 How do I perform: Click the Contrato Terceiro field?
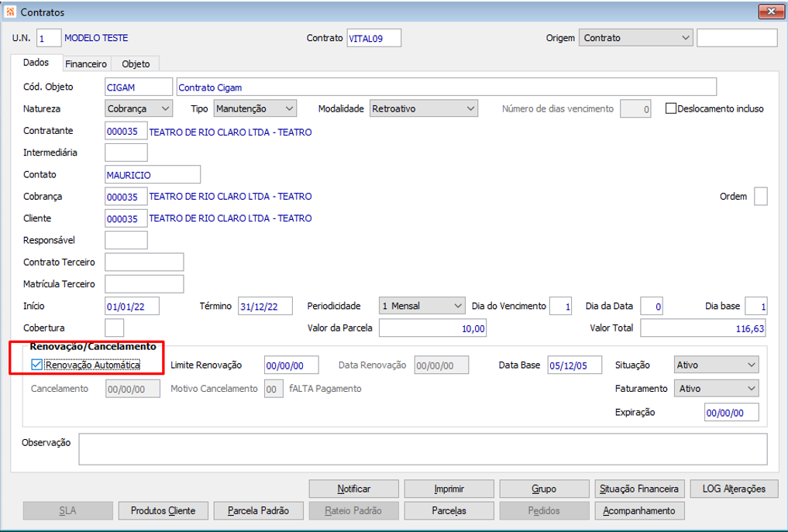(144, 263)
